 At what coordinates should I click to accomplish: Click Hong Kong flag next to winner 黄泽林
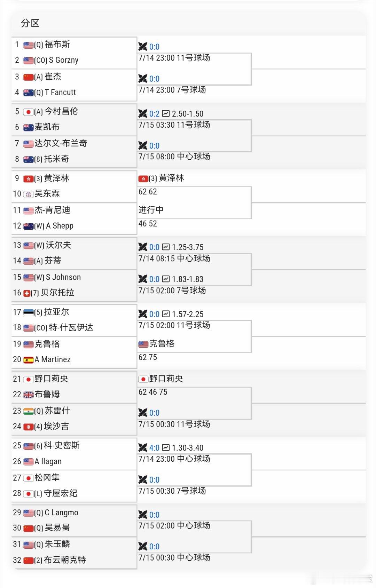[143, 178]
